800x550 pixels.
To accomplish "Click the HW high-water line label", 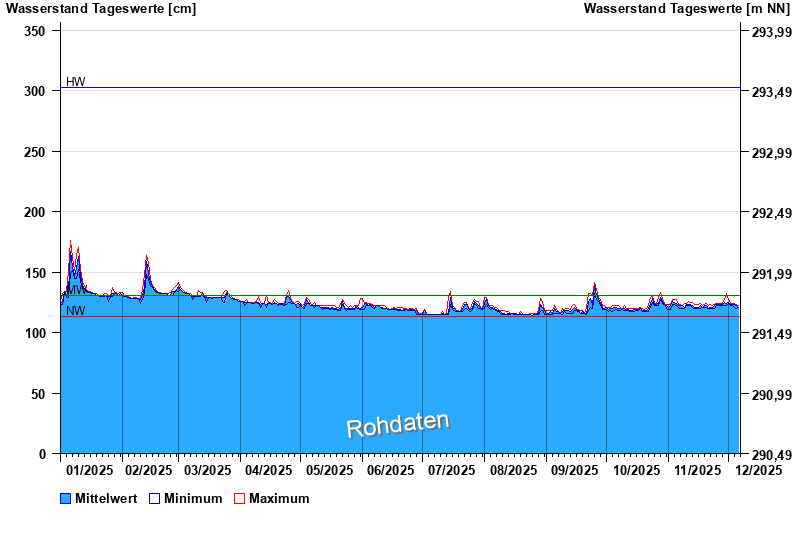I will (x=76, y=82).
